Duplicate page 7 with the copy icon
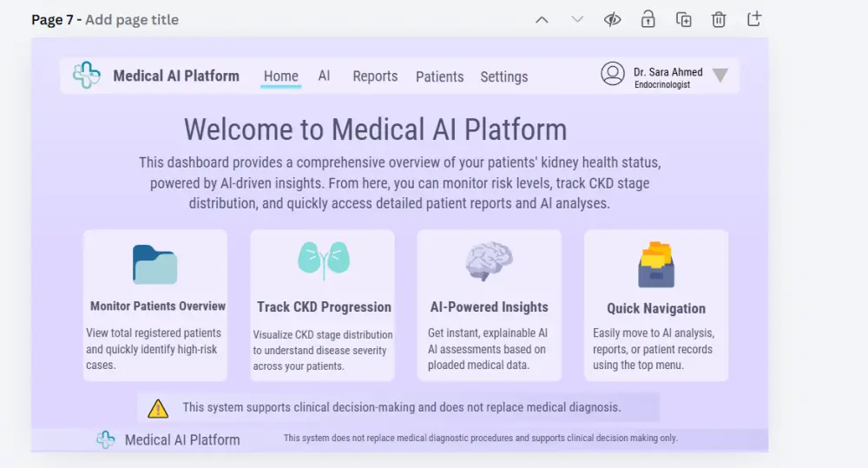This screenshot has height=468, width=868. tap(684, 19)
